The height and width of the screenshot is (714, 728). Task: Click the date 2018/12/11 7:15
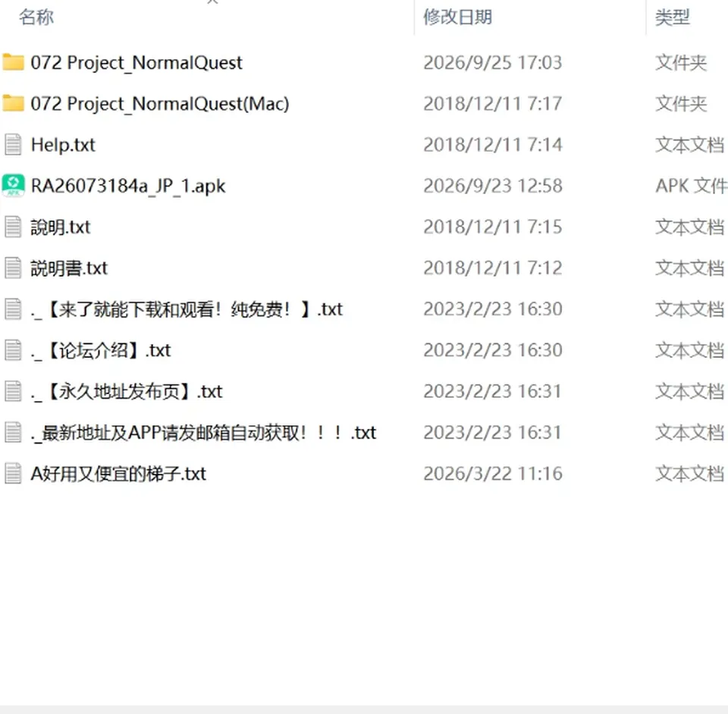493,227
